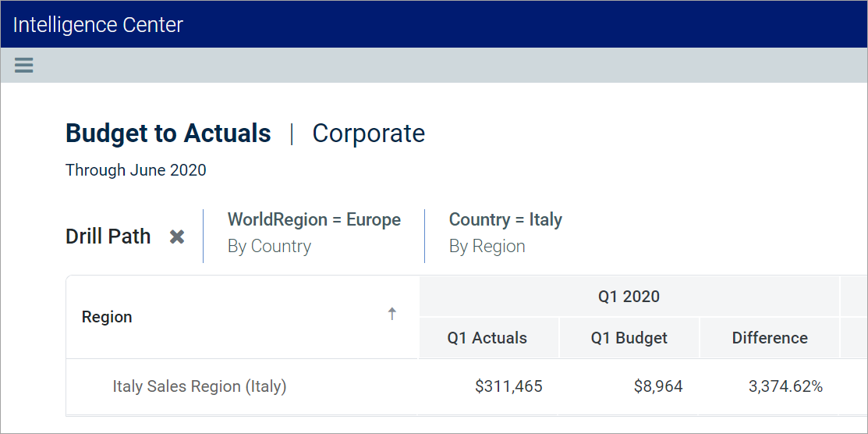The height and width of the screenshot is (434, 868).
Task: Open the hamburger navigation menu
Action: (24, 65)
